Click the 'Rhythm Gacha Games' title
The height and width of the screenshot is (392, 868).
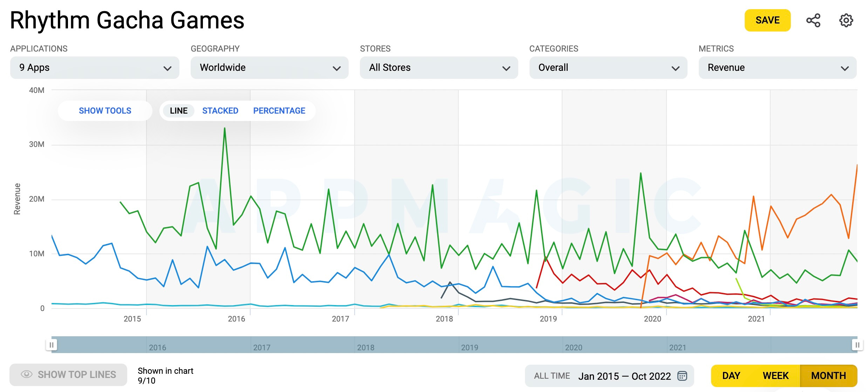[127, 20]
